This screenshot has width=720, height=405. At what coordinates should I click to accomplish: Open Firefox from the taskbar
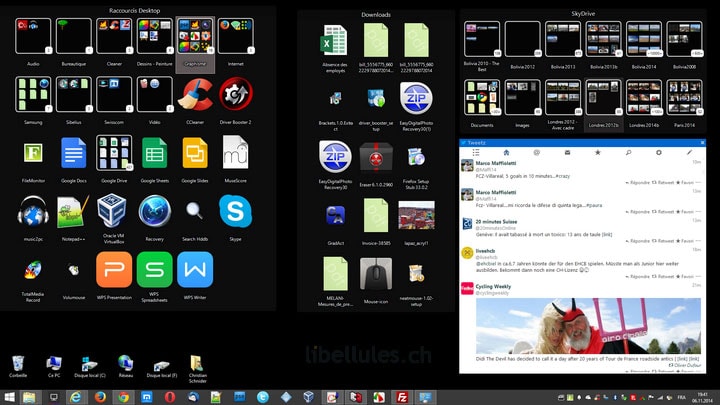click(100, 397)
